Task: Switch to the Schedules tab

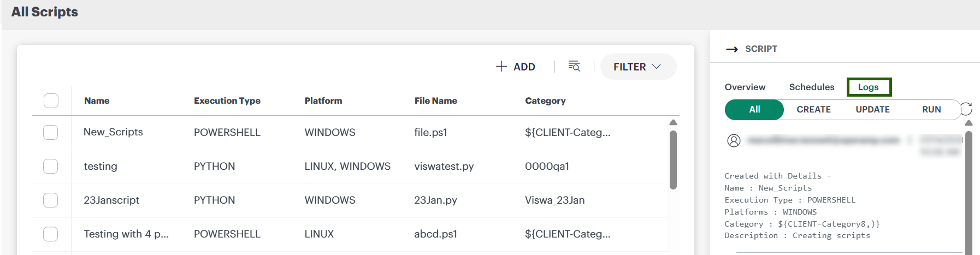Action: click(x=811, y=87)
